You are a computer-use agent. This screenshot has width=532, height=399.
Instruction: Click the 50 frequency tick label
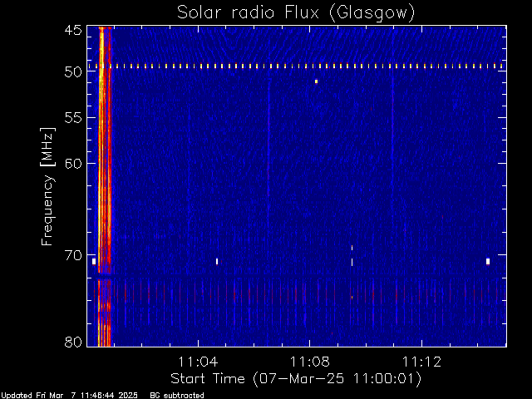point(73,72)
